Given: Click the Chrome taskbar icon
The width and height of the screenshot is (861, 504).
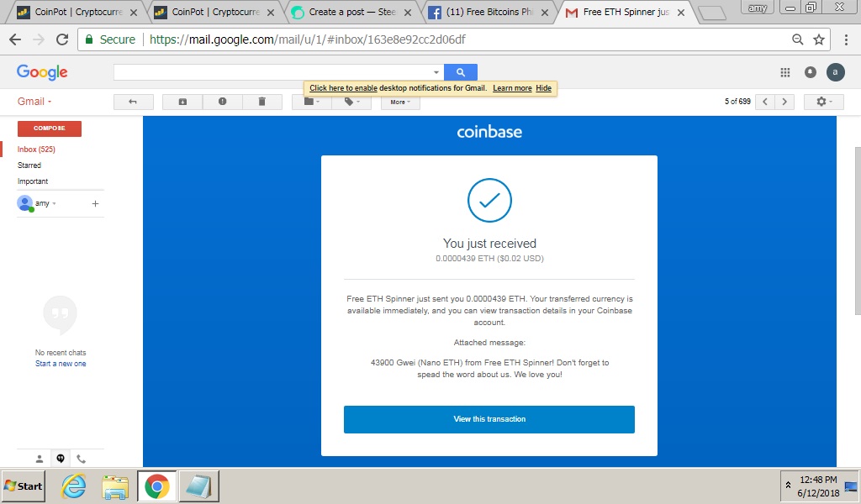Looking at the screenshot, I should [x=157, y=486].
